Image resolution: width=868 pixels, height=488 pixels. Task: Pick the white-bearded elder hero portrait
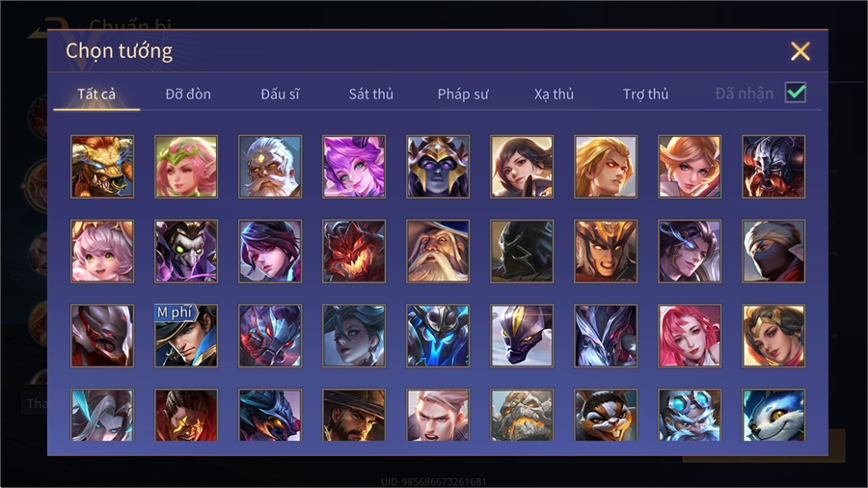click(270, 167)
